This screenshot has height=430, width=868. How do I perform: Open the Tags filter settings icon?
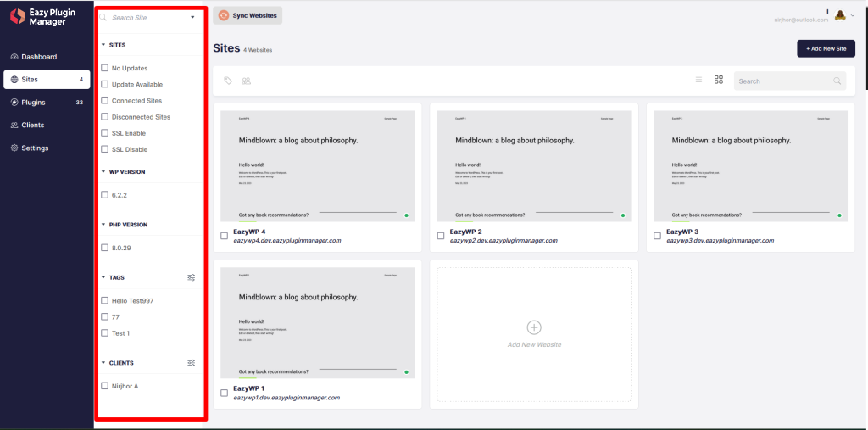coord(192,277)
